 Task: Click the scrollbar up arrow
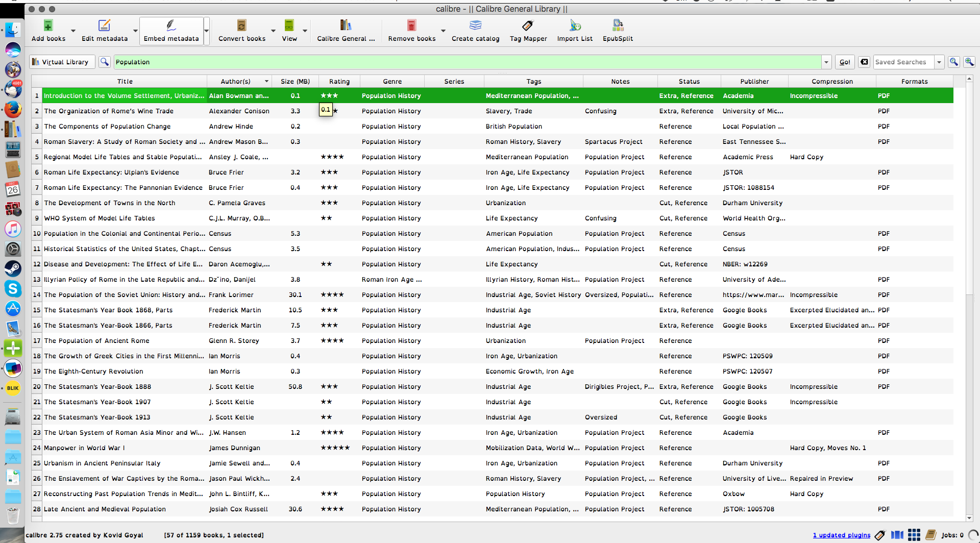coord(969,79)
